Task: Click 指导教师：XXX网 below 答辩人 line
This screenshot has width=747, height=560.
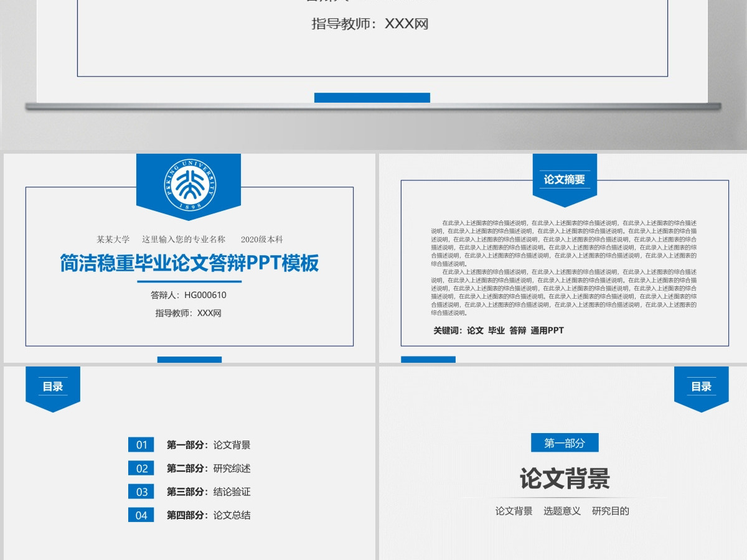Action: (x=189, y=313)
